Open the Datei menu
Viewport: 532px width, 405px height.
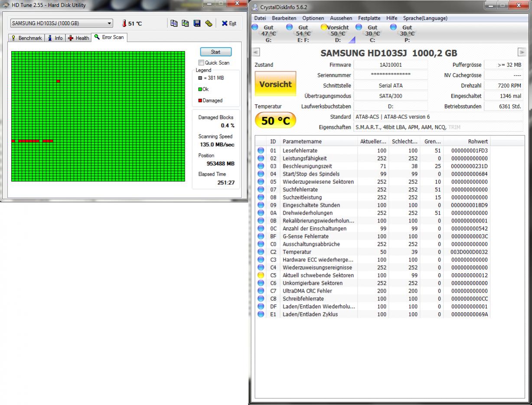point(260,18)
